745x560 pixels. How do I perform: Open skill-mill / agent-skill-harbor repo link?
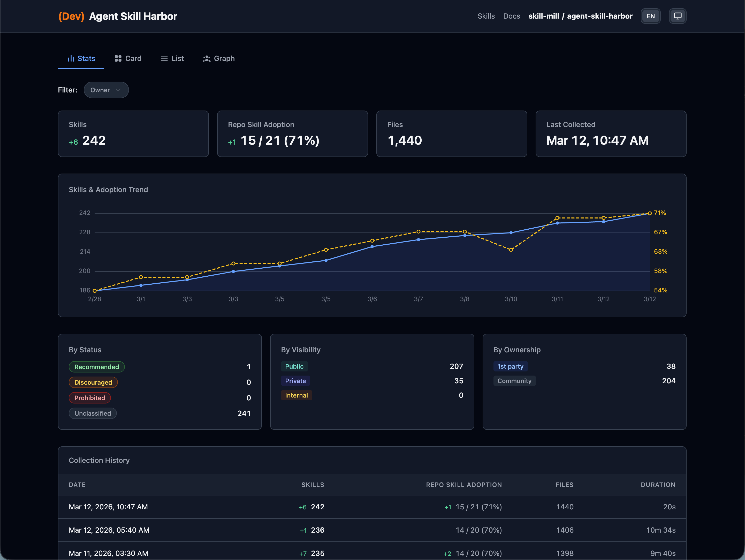click(580, 16)
